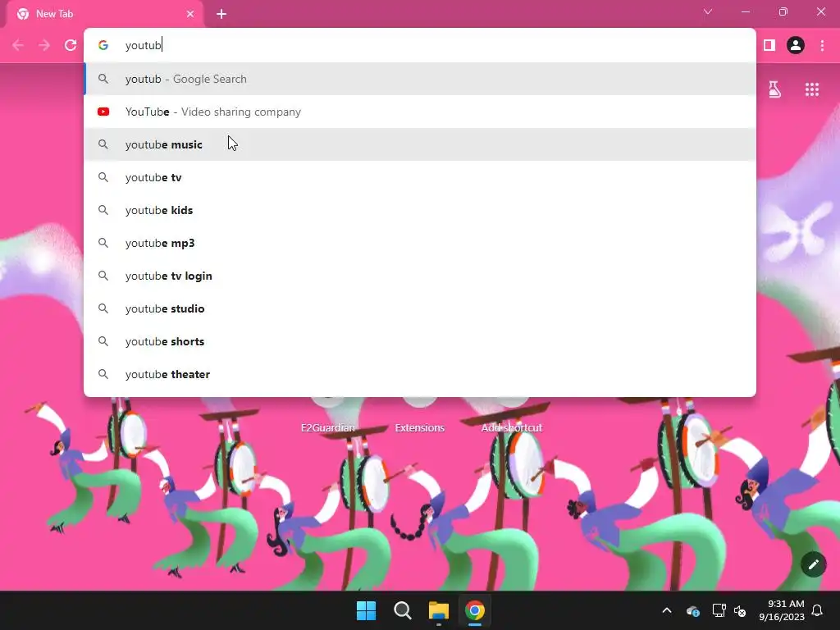
Task: Open a new tab with plus
Action: [221, 14]
